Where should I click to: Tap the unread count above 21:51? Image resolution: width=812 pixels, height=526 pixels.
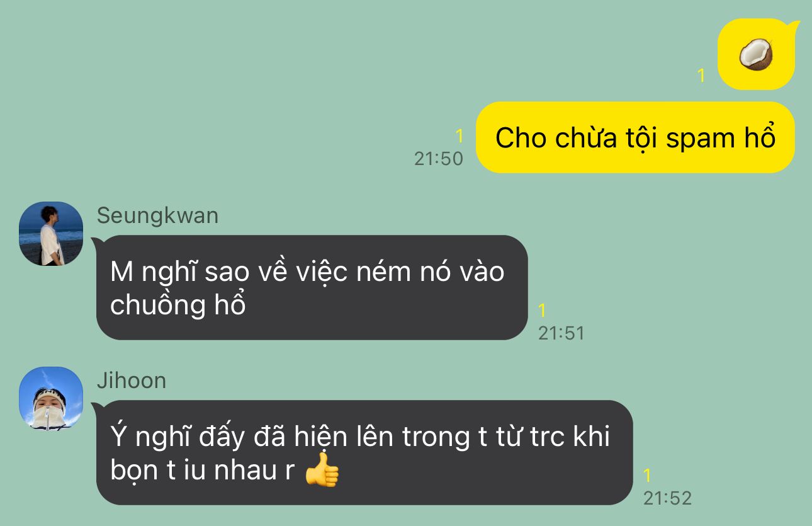point(543,311)
